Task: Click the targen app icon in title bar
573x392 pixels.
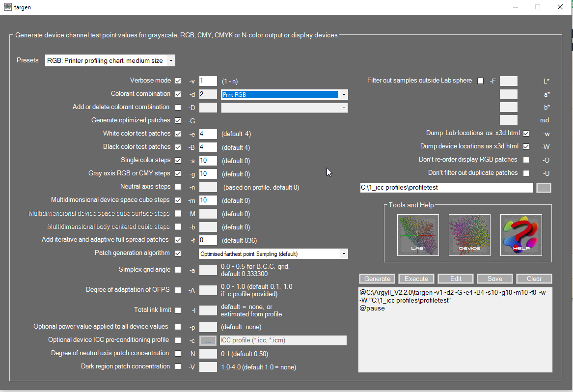Action: (x=7, y=7)
